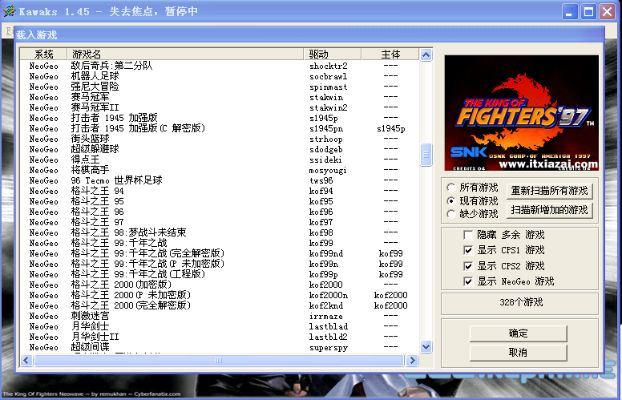
Task: Click the horizontal scroll right arrow
Action: [x=412, y=360]
